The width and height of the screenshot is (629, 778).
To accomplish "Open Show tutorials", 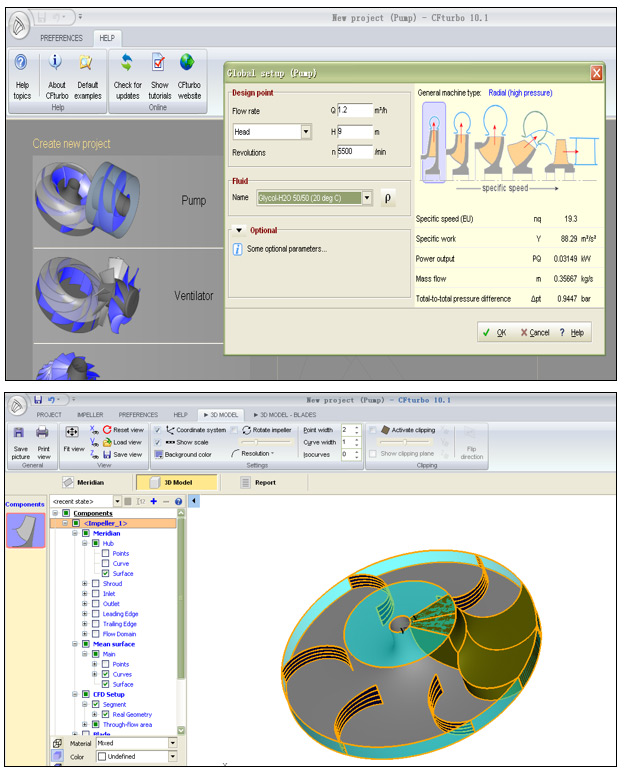I will click(159, 76).
